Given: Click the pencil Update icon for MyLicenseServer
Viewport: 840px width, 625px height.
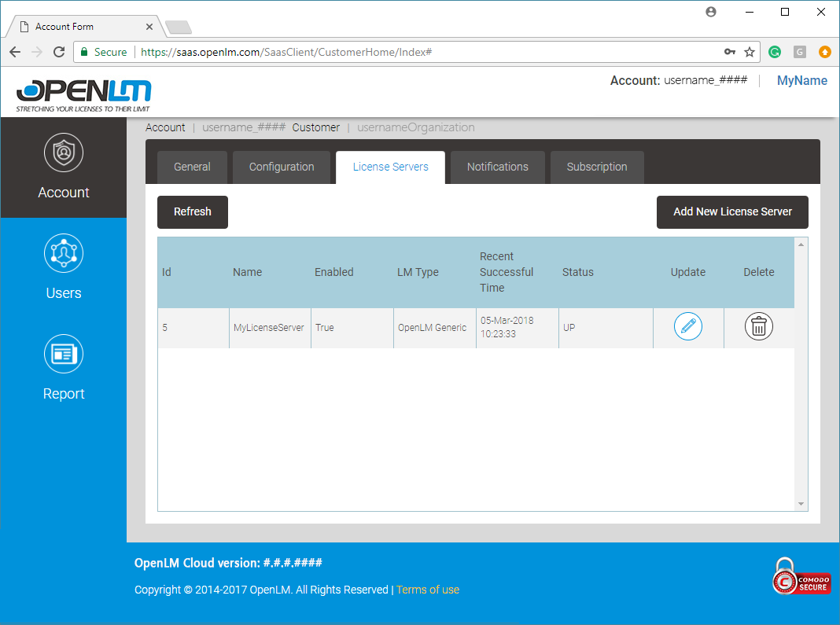Looking at the screenshot, I should click(687, 326).
